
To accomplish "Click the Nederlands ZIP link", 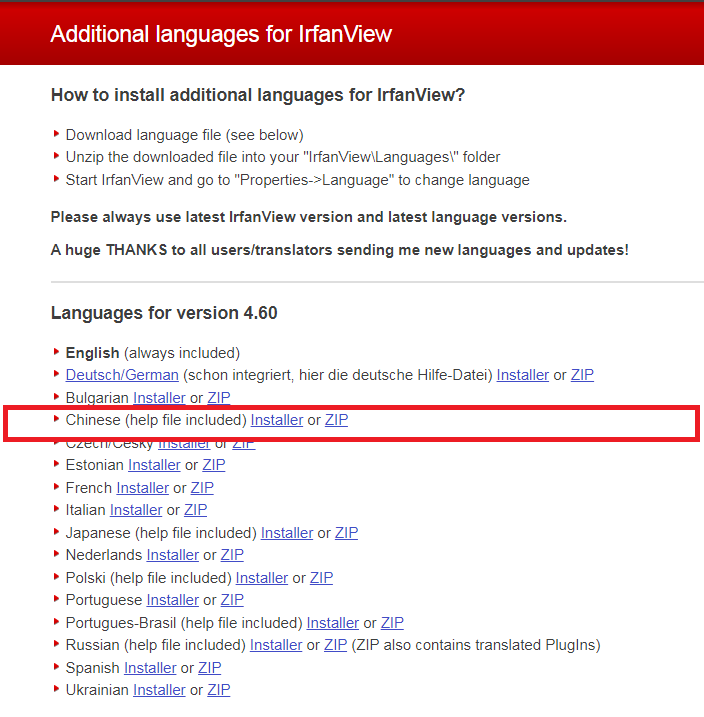I will pos(232,555).
